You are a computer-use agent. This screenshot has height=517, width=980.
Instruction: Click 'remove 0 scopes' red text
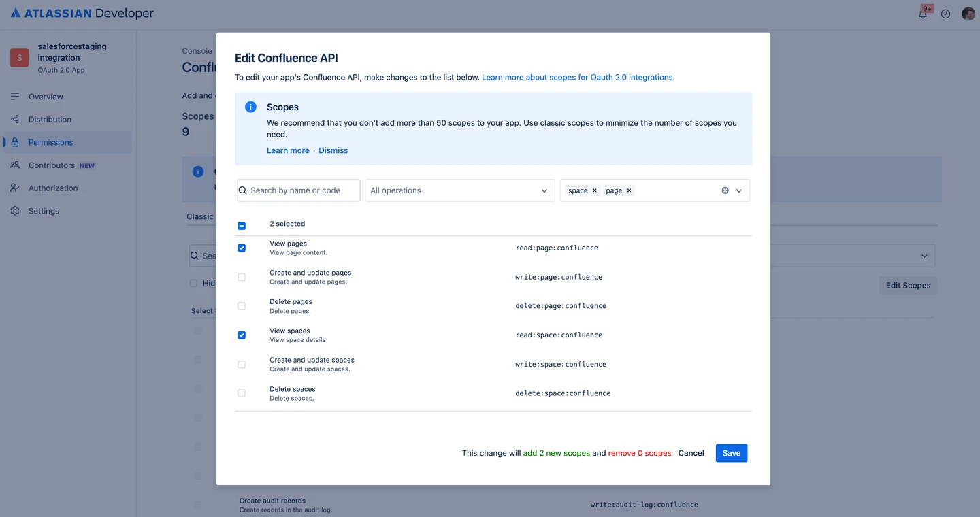(640, 453)
